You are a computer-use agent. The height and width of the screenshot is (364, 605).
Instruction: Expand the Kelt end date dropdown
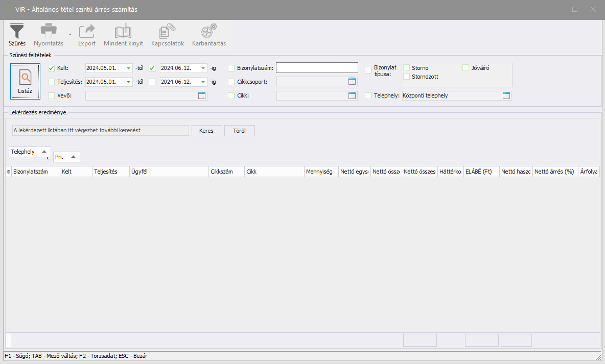tap(203, 68)
